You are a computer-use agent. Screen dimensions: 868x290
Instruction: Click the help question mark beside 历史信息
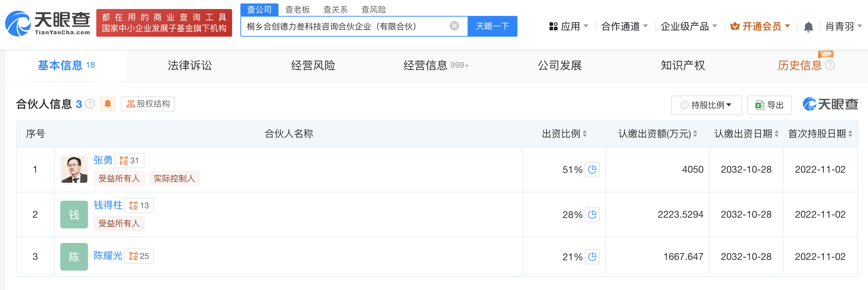pos(830,65)
